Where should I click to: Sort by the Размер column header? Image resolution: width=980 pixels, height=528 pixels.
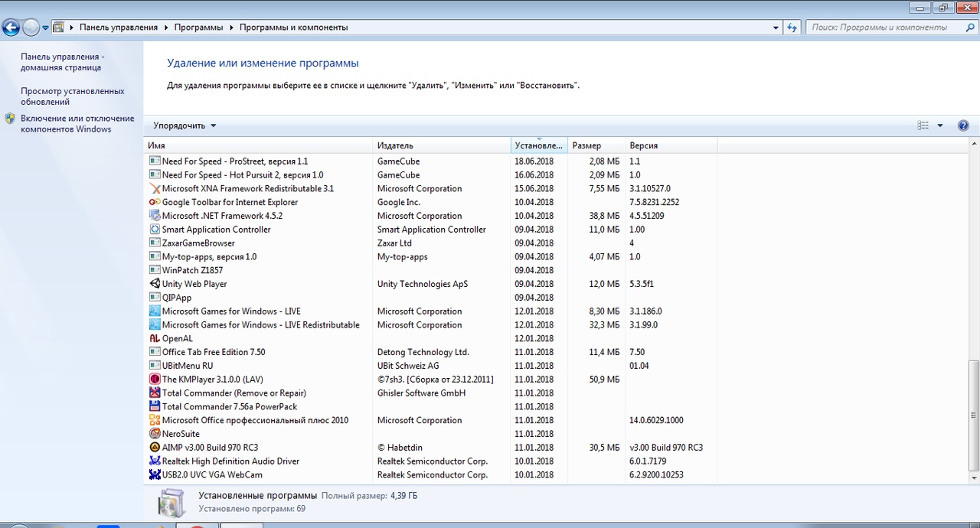[x=596, y=145]
